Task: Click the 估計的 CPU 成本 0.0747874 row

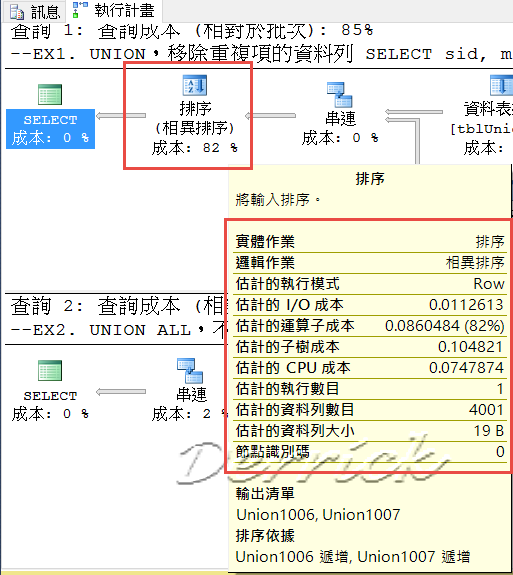Action: coord(370,368)
